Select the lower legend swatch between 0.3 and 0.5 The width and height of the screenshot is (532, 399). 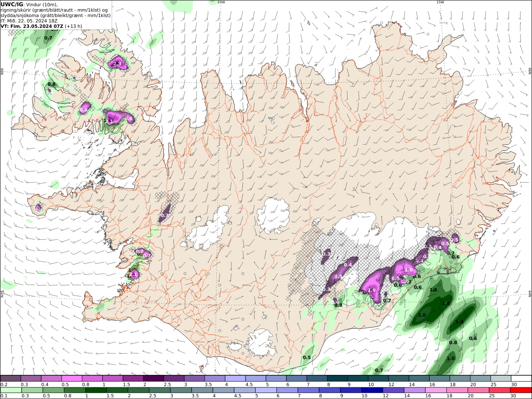(32, 390)
